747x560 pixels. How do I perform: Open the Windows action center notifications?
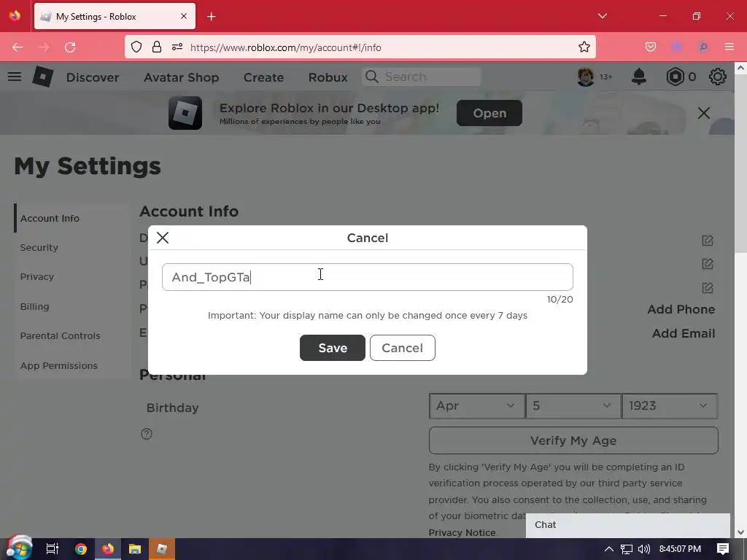coord(723,549)
